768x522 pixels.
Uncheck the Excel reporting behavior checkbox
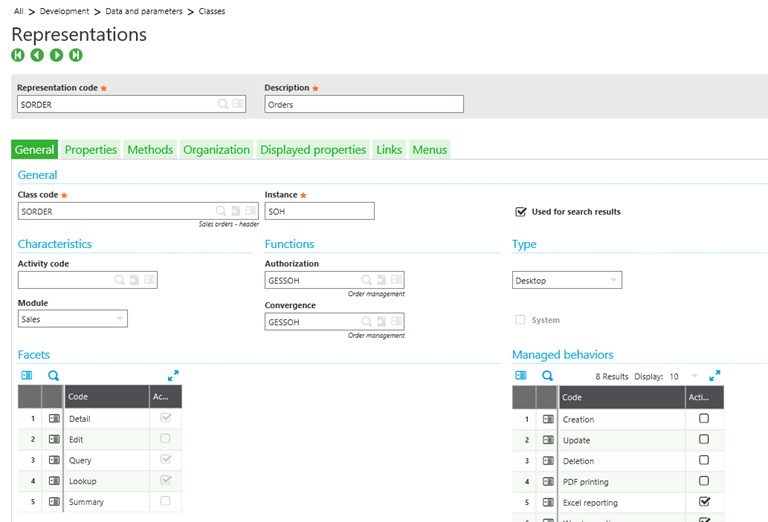point(704,502)
